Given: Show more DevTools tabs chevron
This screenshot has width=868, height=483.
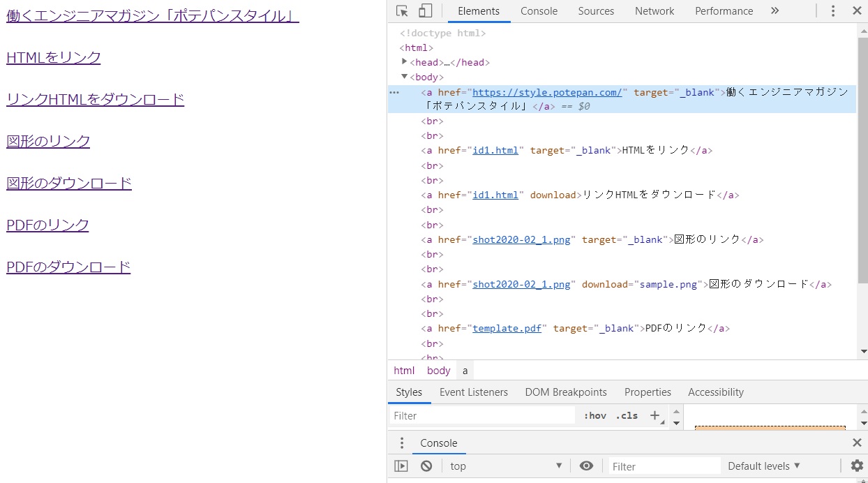Looking at the screenshot, I should 775,10.
